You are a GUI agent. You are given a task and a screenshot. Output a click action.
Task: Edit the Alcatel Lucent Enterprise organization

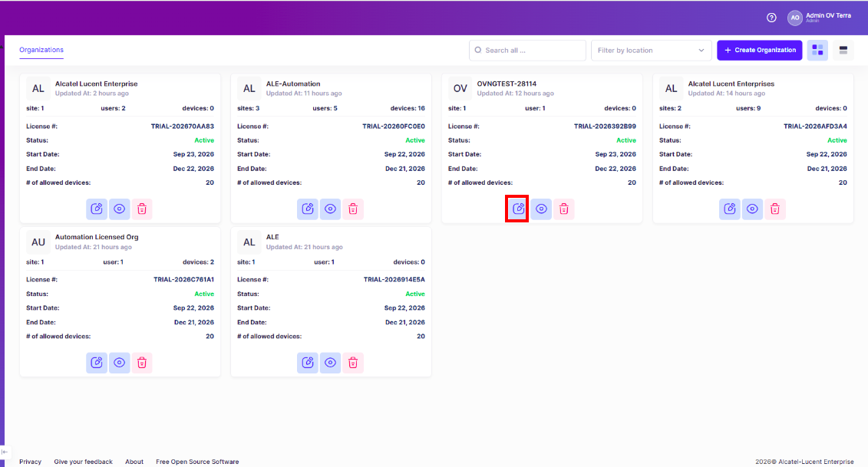click(x=97, y=209)
